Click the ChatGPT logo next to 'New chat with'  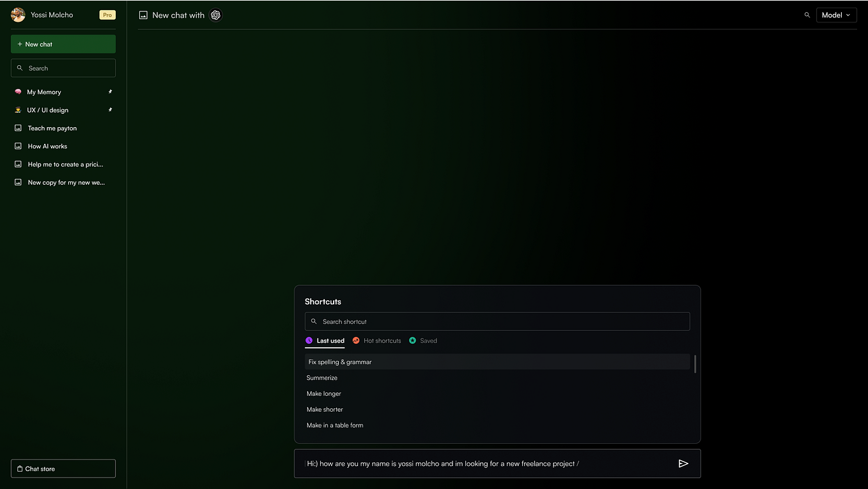[x=215, y=15]
